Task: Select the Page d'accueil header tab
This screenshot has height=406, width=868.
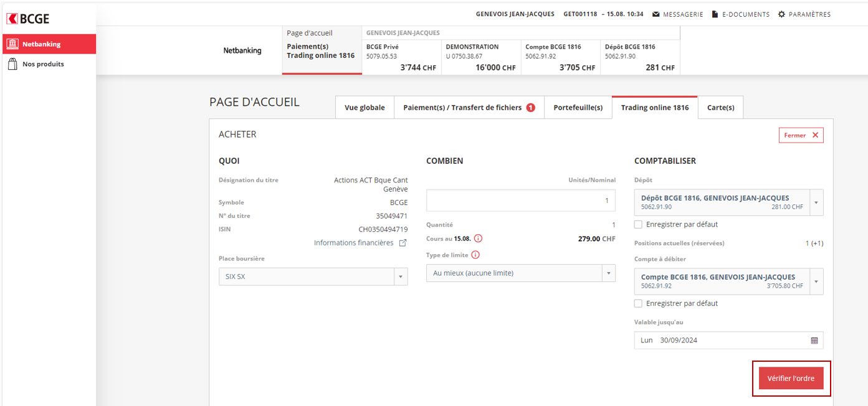Action: pyautogui.click(x=322, y=50)
